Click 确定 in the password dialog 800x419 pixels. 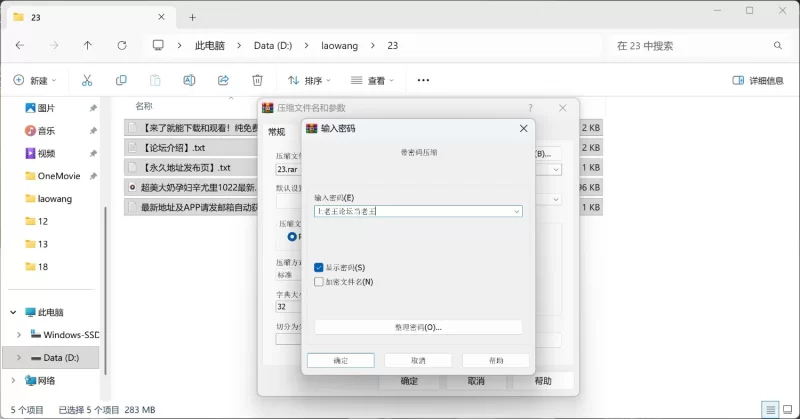pyautogui.click(x=340, y=360)
